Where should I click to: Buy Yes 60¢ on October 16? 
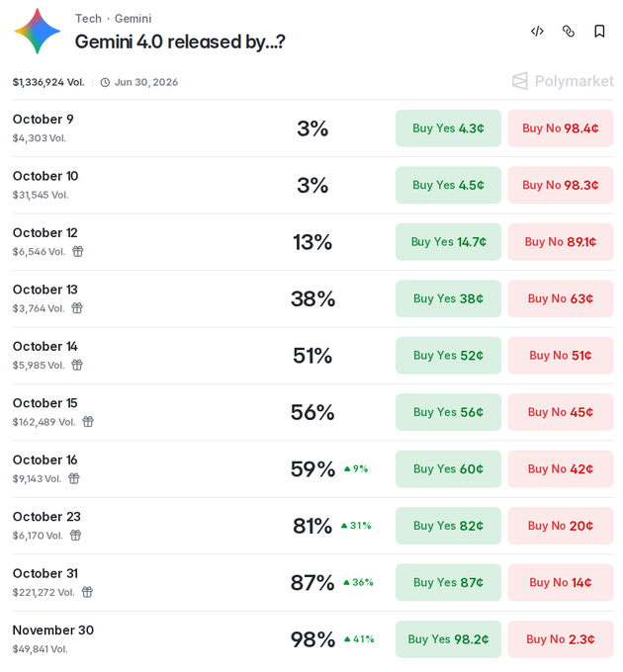[x=448, y=468]
